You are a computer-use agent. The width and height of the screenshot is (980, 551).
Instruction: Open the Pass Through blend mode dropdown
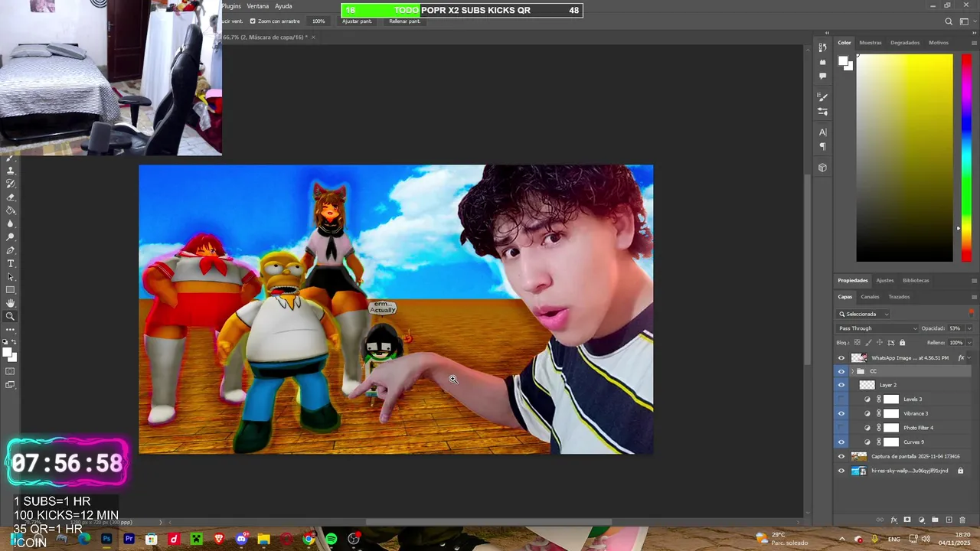pyautogui.click(x=877, y=328)
